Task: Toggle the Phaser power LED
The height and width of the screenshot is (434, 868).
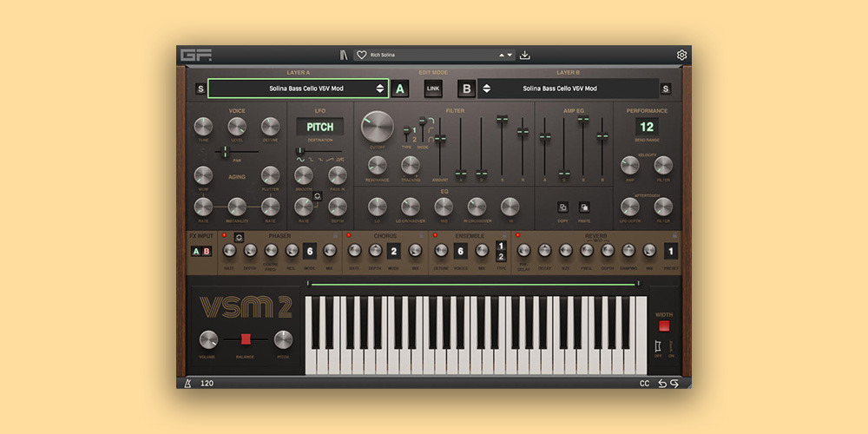Action: pos(224,235)
